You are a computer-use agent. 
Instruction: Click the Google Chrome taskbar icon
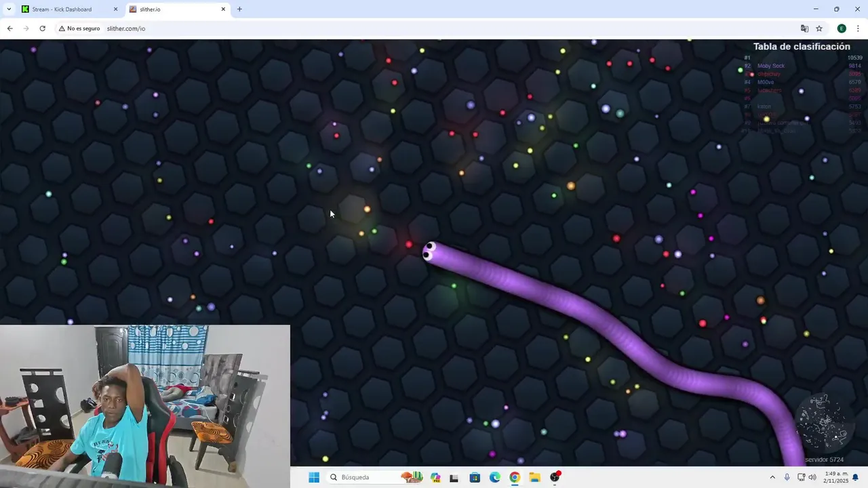click(515, 477)
